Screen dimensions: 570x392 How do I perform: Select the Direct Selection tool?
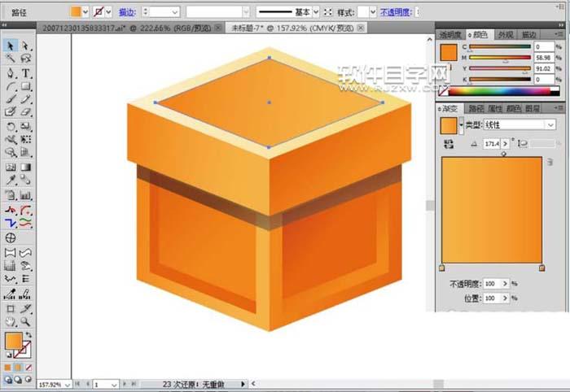[x=25, y=46]
